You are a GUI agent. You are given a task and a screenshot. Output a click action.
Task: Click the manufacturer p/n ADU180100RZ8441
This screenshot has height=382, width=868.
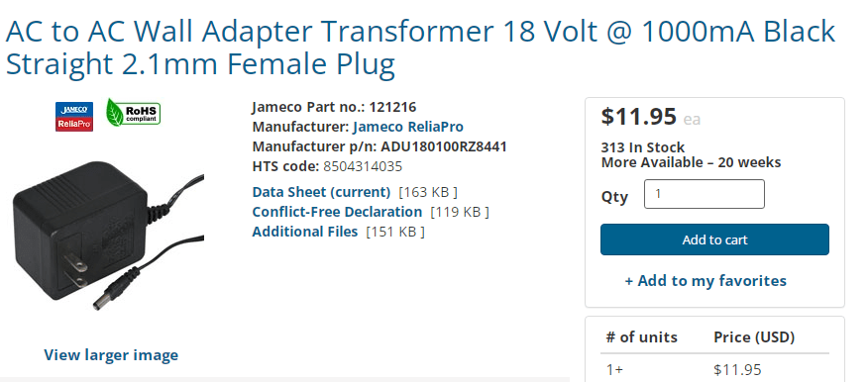444,146
